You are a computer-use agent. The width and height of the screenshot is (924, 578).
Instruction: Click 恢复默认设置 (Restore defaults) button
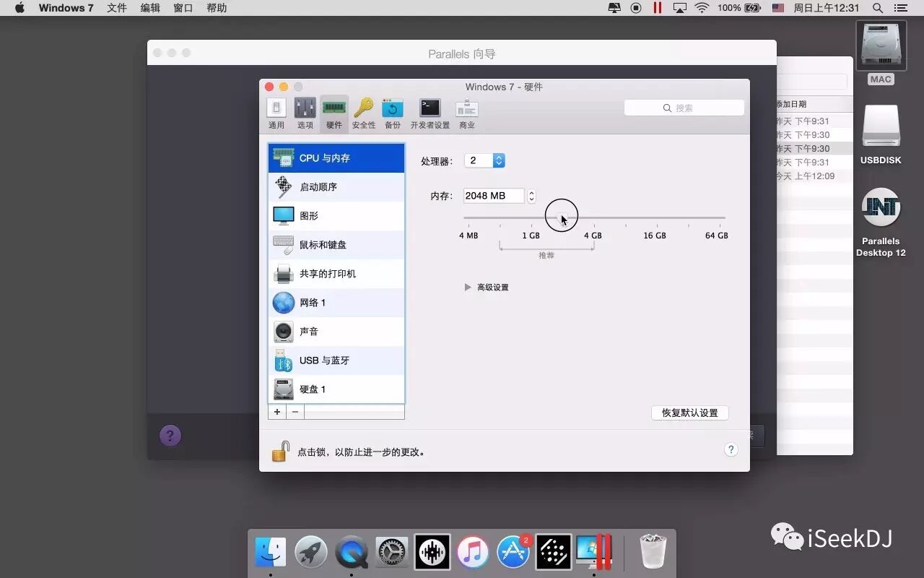(x=690, y=413)
